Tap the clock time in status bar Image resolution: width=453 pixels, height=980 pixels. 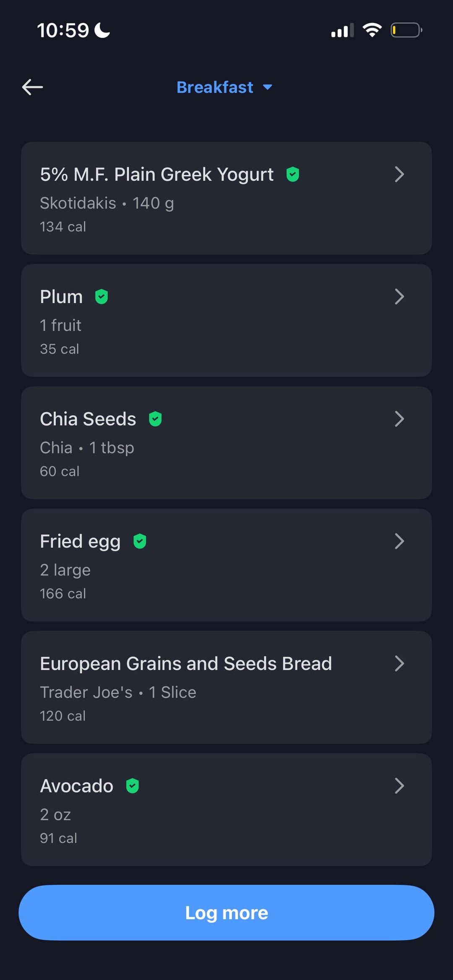pos(63,30)
